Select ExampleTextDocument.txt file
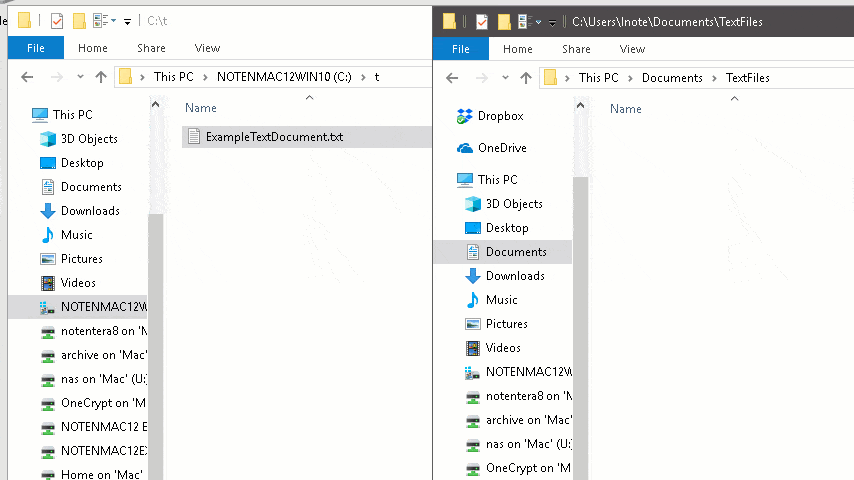 (273, 137)
